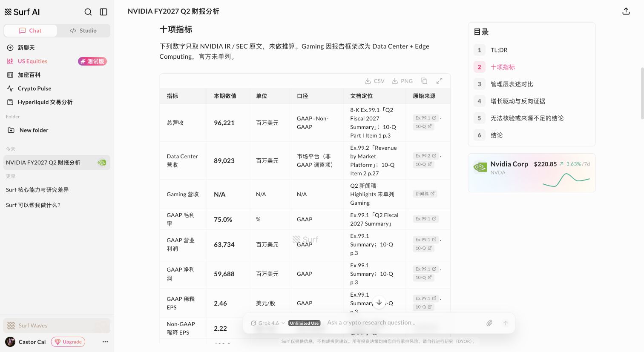
Task: Jump to TL;DR in the table of contents
Action: [532, 50]
